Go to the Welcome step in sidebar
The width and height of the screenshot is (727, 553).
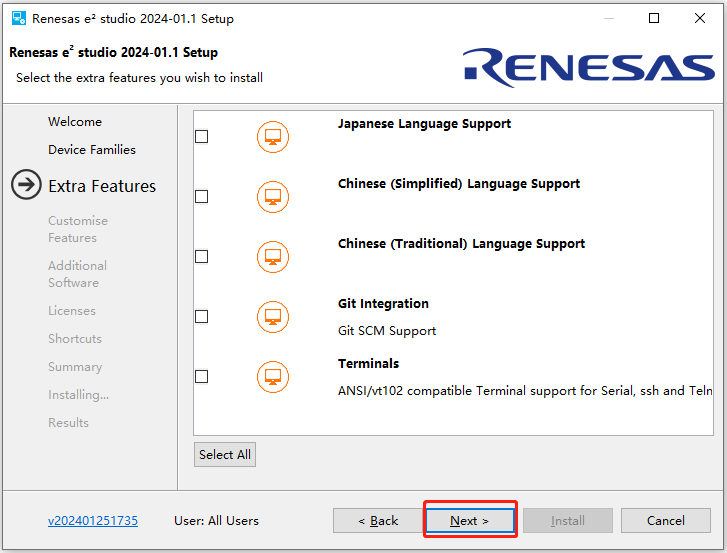[x=75, y=122]
